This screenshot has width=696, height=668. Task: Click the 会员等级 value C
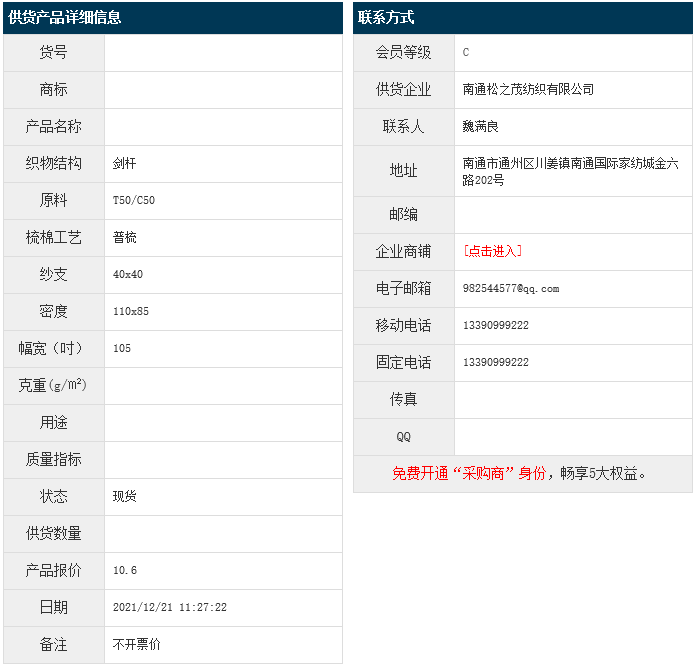(466, 52)
